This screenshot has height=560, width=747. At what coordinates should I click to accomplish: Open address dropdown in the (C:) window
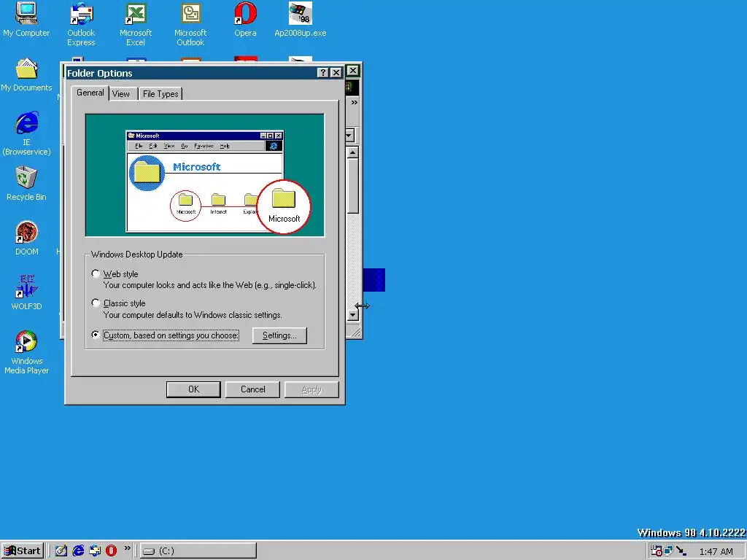click(349, 135)
